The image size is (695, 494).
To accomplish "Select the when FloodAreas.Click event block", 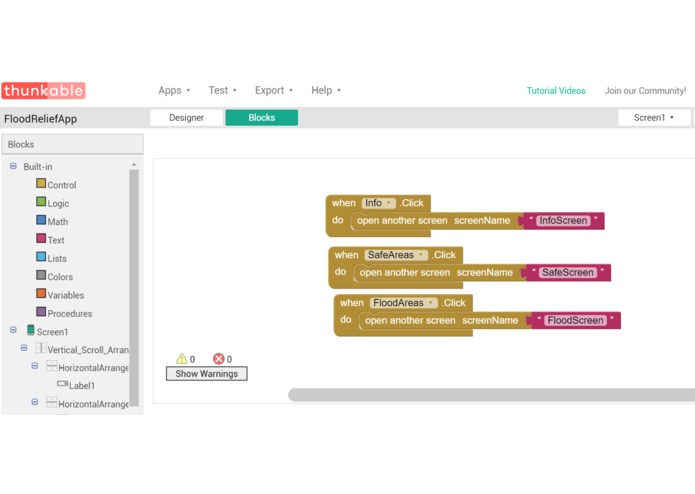I will [351, 303].
